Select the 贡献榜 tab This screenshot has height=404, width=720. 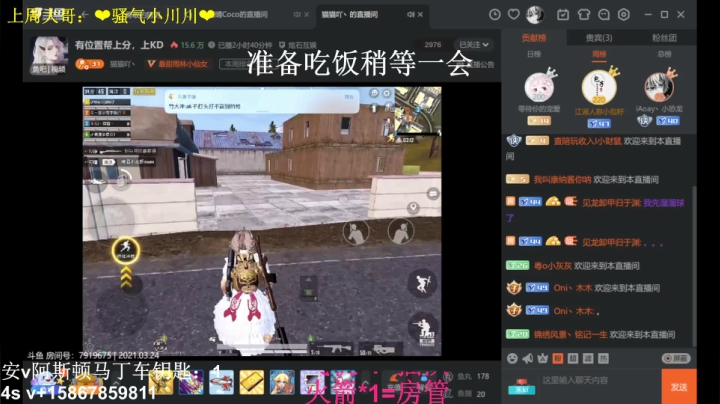(x=534, y=38)
